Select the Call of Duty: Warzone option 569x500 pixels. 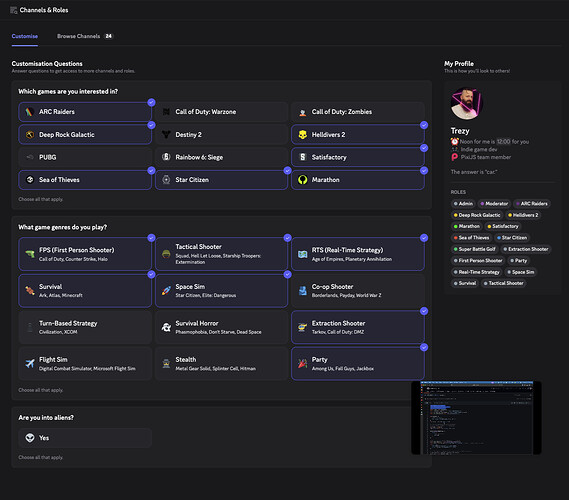[221, 112]
